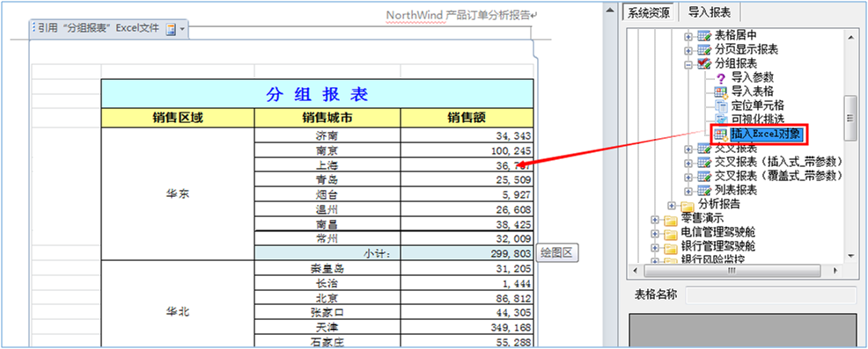Click the 烟台 city cell
This screenshot has height=349, width=868.
pos(327,194)
